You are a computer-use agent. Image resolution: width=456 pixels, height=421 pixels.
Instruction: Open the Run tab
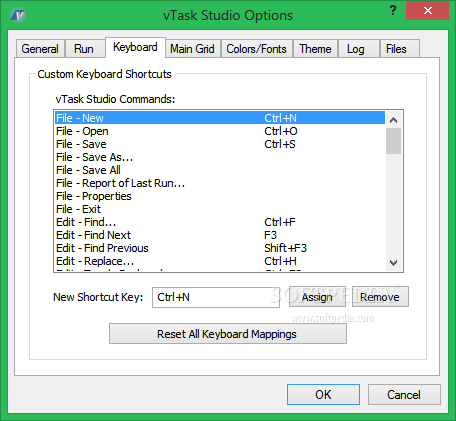pos(84,49)
